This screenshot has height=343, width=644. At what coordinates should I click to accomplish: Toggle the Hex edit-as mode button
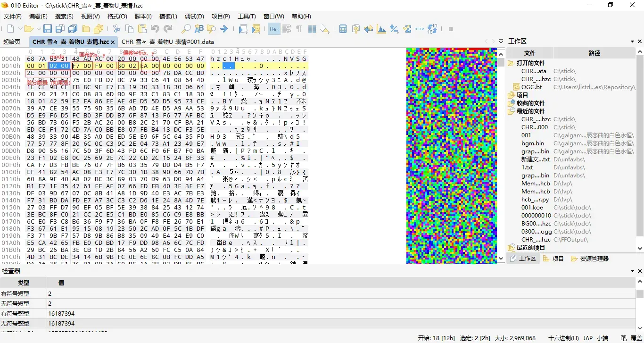(274, 29)
